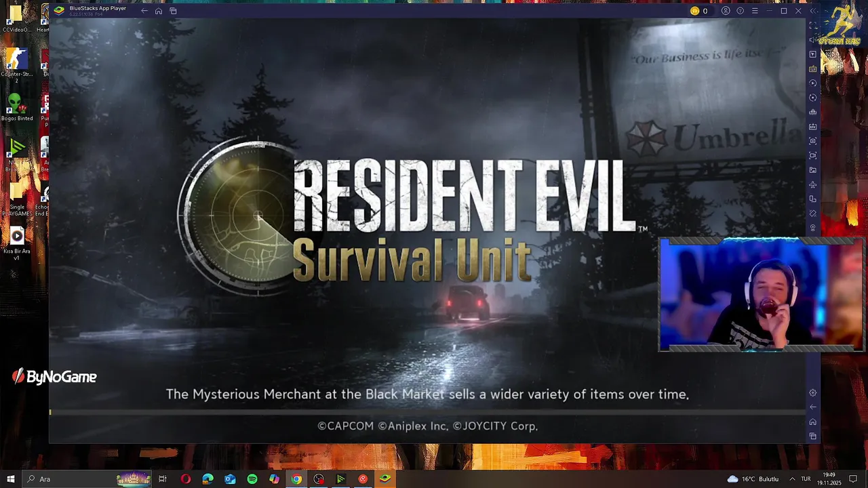The image size is (868, 488).
Task: Click the Install APK icon in side toolbar
Action: pos(813,127)
